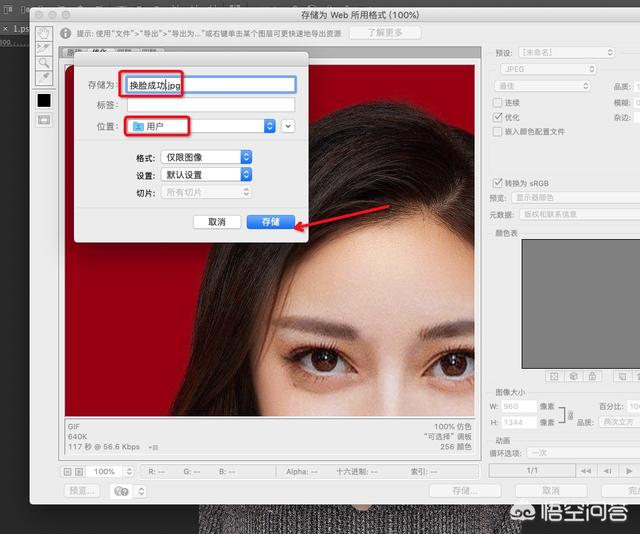The width and height of the screenshot is (640, 534).
Task: Click the lock color icon
Action: [592, 376]
